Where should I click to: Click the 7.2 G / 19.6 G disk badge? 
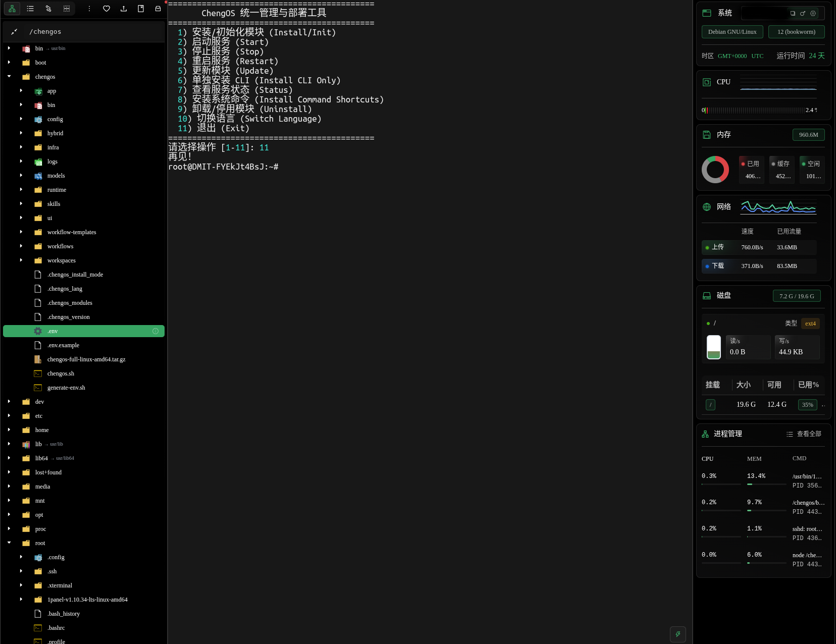pos(797,296)
